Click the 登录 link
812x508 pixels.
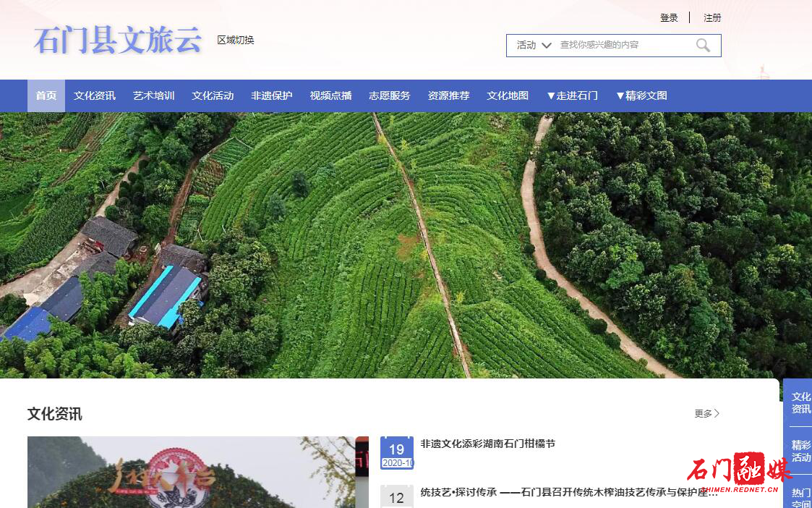[x=669, y=17]
